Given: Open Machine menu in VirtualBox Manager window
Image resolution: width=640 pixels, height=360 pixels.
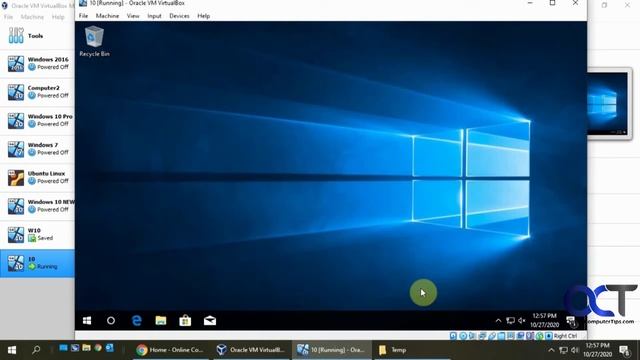Looking at the screenshot, I should coord(32,17).
